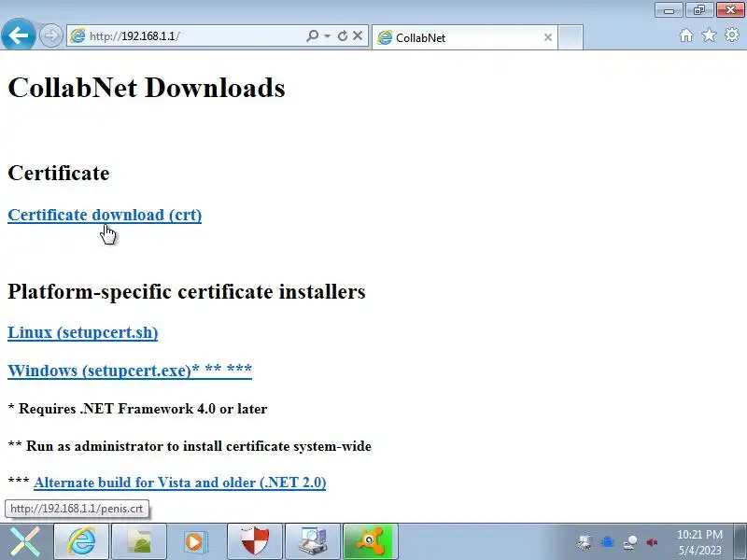The image size is (747, 560).
Task: Click the 'Certificate' section heading
Action: [x=59, y=173]
